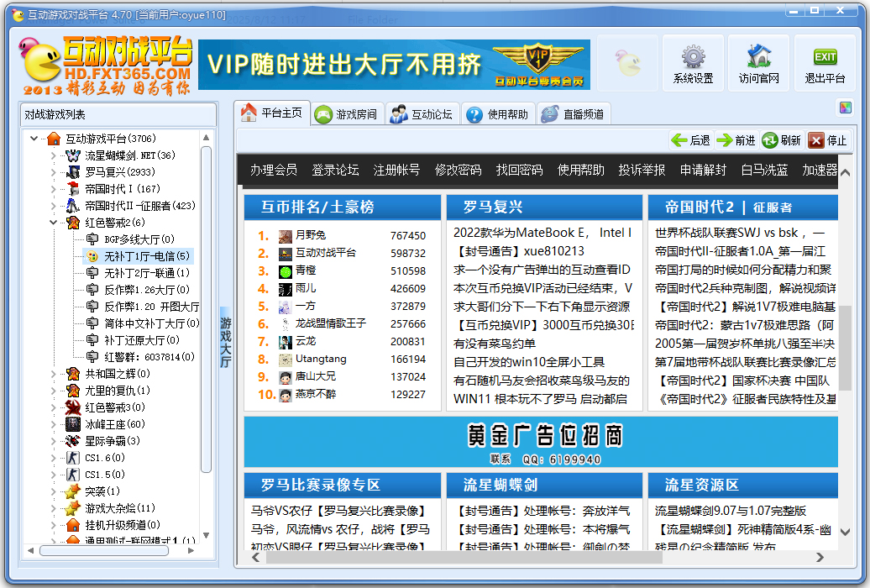Viewport: 870px width, 588px height.
Task: Click the 挂机升级频道 house icon
Action: click(x=73, y=525)
